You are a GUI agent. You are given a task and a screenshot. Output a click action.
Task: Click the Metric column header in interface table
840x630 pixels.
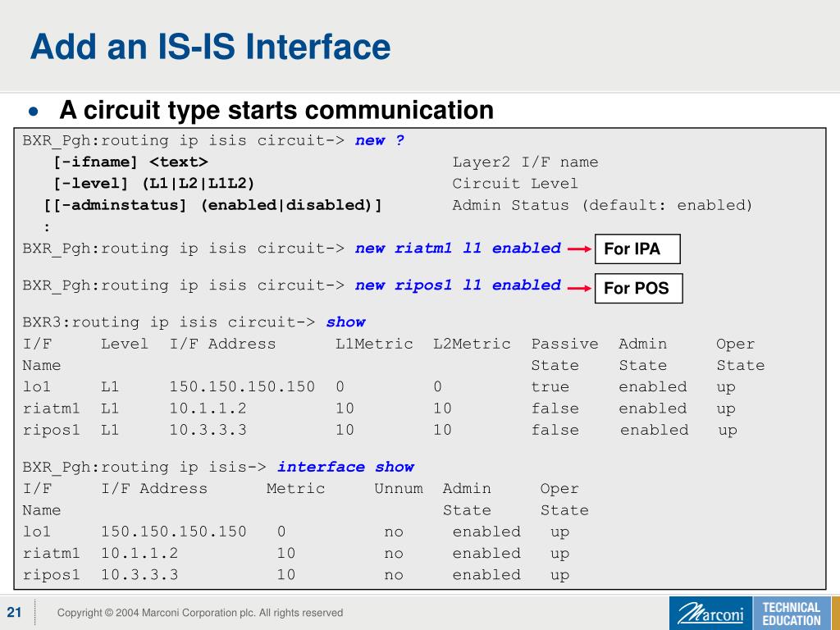(295, 489)
